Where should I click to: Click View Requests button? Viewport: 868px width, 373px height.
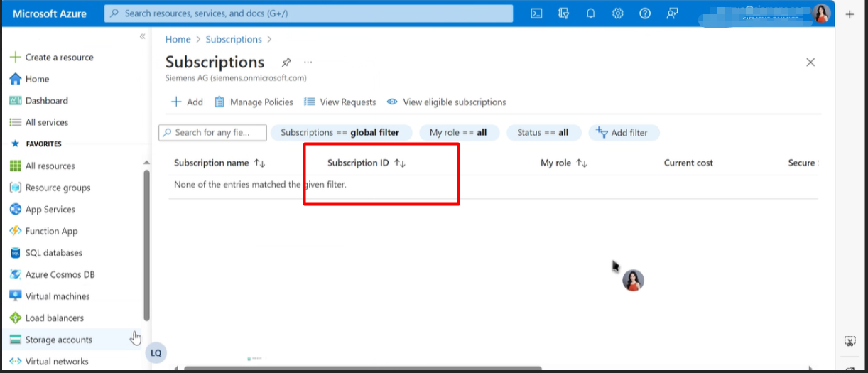[340, 102]
